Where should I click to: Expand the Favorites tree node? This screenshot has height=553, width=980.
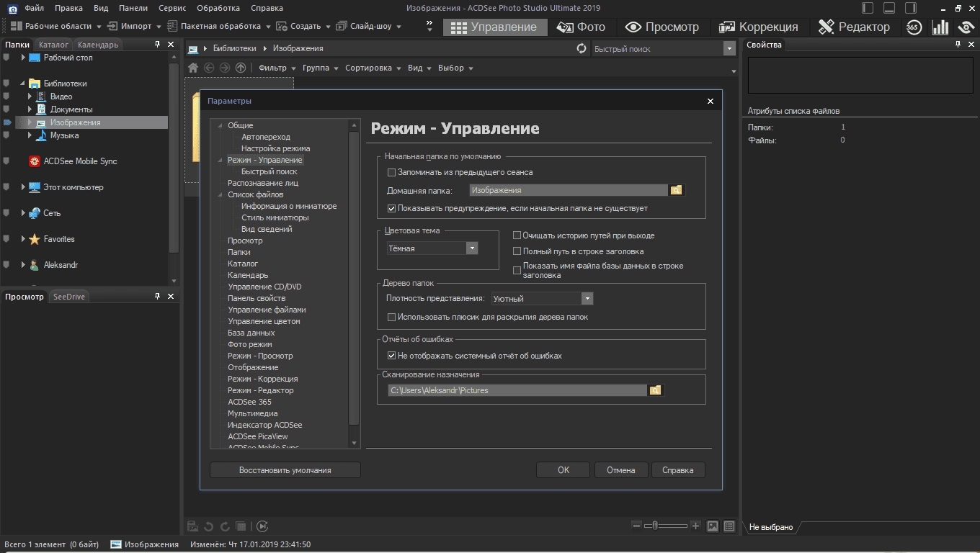click(23, 239)
